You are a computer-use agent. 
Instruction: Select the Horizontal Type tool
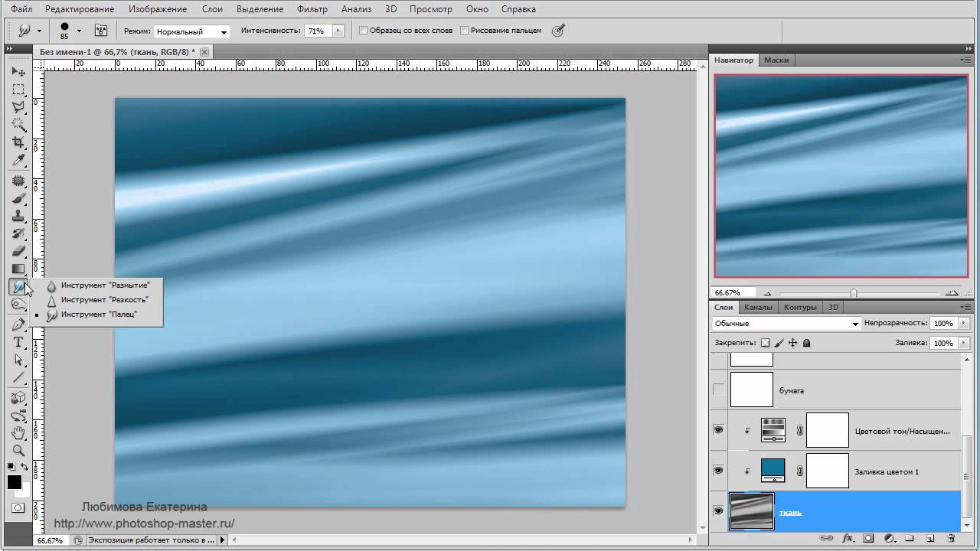[18, 342]
